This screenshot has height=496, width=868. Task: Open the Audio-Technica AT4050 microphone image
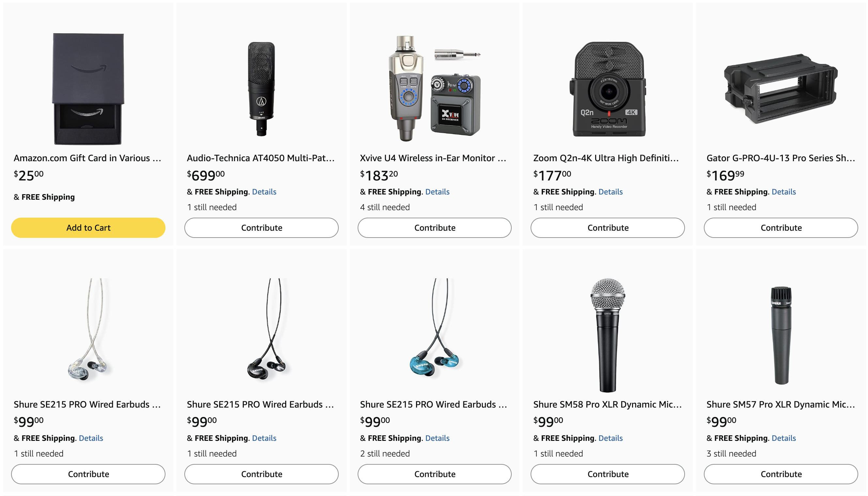pyautogui.click(x=261, y=88)
